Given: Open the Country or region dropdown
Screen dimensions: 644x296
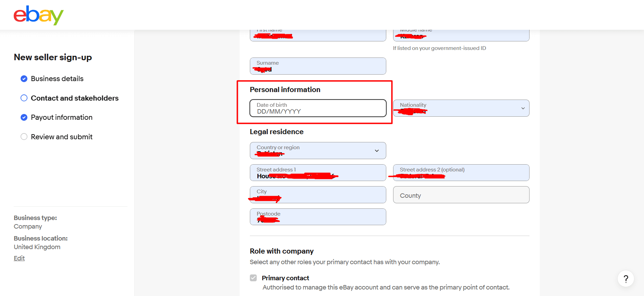Looking at the screenshot, I should coord(318,151).
